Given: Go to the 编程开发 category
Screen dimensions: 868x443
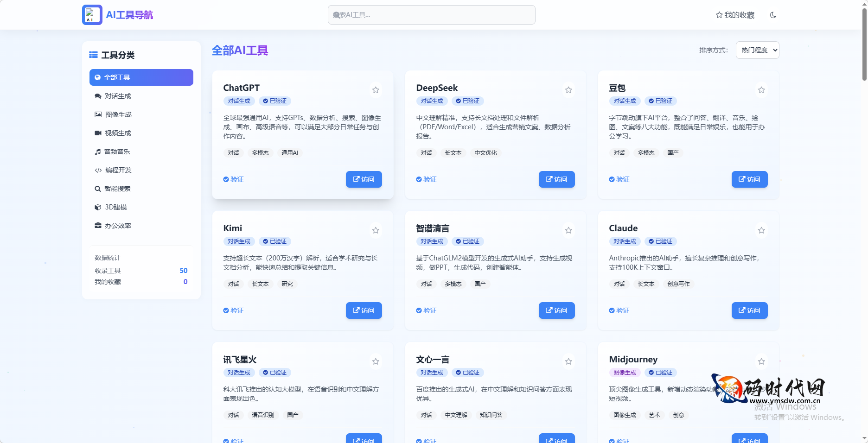Looking at the screenshot, I should 118,170.
